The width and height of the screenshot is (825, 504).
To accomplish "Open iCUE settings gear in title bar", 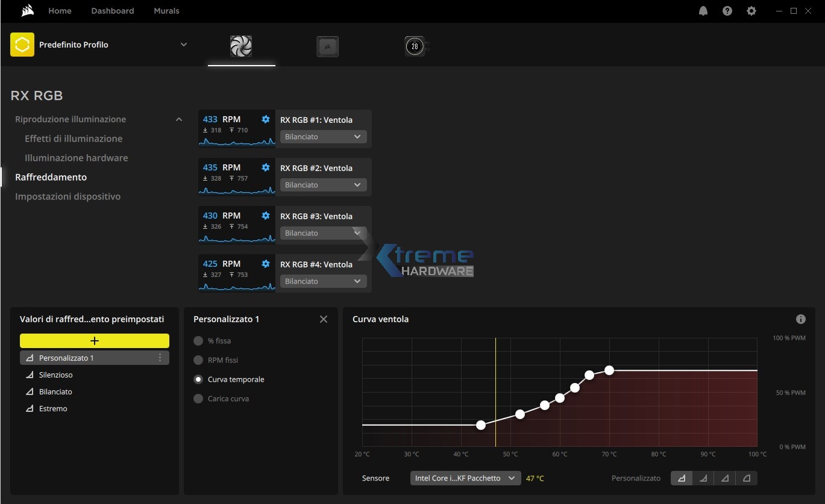I will pos(751,11).
